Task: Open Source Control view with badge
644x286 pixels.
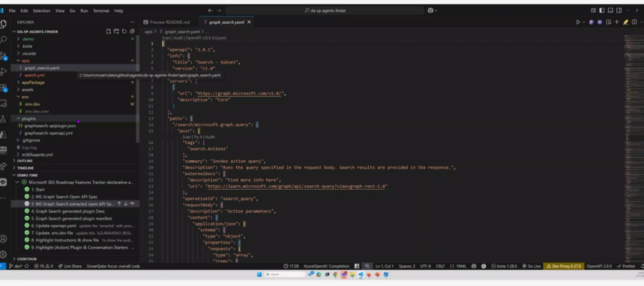Action: (x=3, y=56)
